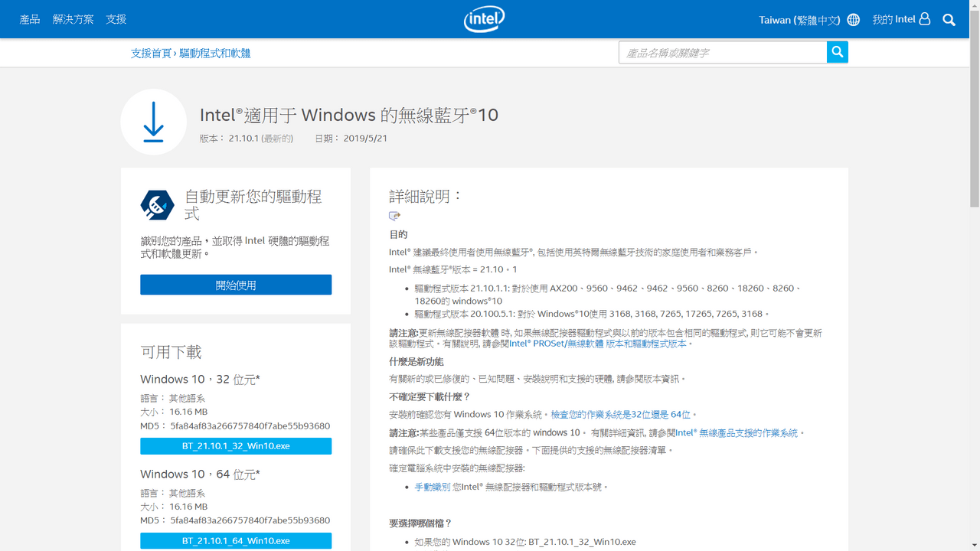
Task: Select MD5 hash under Windows 10 64 位元
Action: [x=250, y=520]
